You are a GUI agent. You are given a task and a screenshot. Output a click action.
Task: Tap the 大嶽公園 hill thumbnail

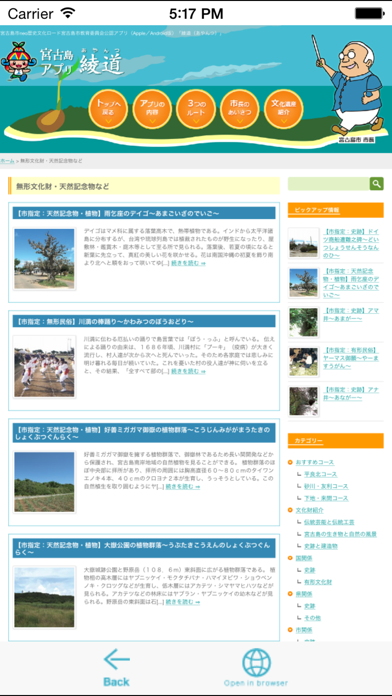pos(44,597)
